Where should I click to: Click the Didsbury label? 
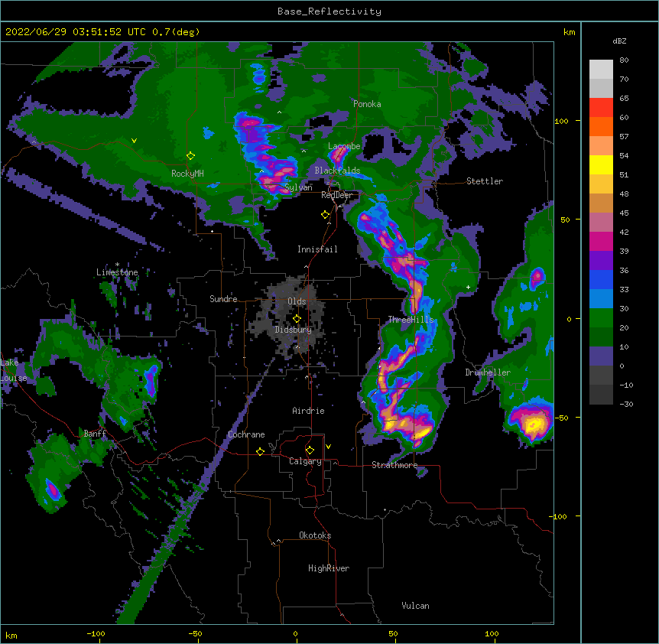(x=293, y=330)
